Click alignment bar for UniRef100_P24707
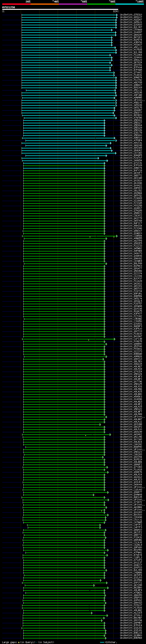 point(60,158)
